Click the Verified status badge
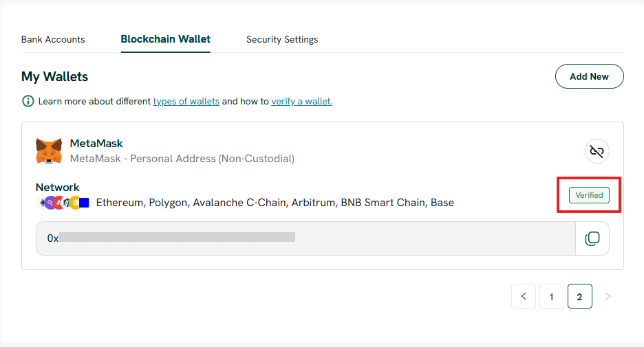Image resolution: width=644 pixels, height=347 pixels. point(589,195)
